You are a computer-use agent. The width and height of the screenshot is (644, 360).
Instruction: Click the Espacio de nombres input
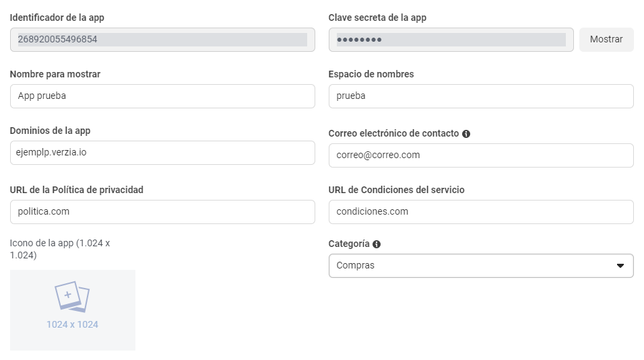pyautogui.click(x=481, y=96)
